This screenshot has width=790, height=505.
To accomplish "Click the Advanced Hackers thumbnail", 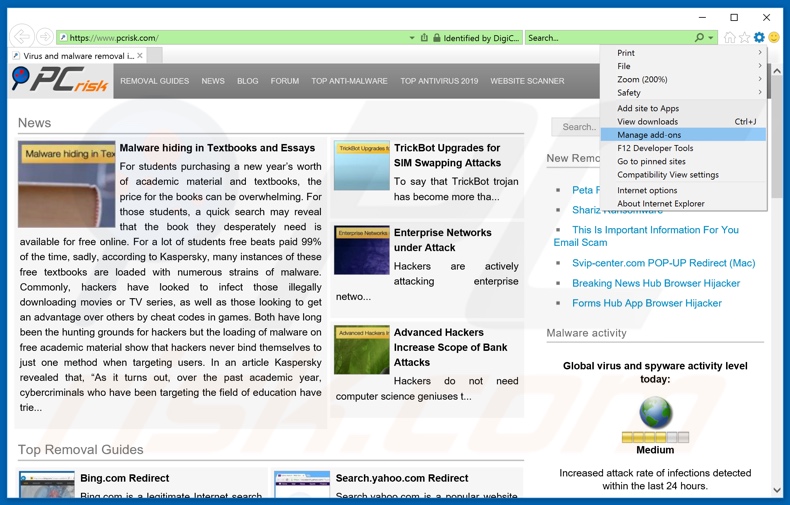I will (362, 350).
